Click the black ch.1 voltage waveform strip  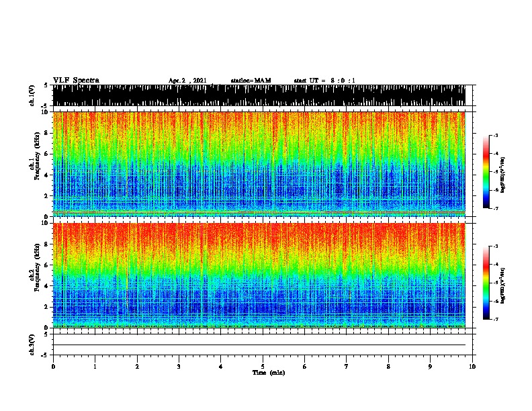coord(259,95)
